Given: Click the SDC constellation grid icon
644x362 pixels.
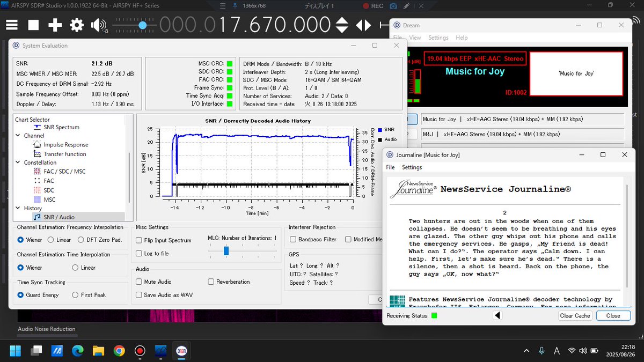Looking at the screenshot, I should tap(37, 190).
